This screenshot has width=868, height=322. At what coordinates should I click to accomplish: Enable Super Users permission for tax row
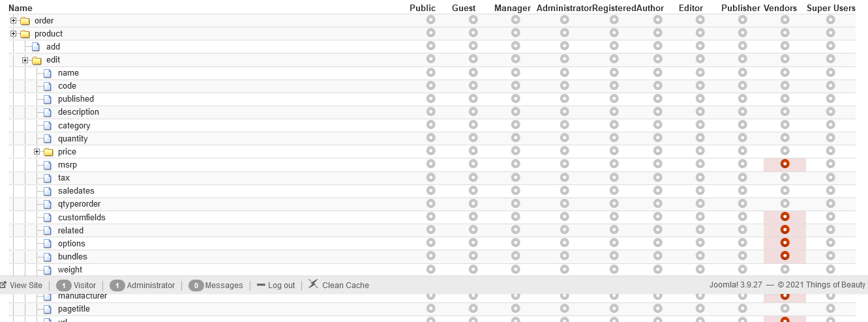point(831,177)
